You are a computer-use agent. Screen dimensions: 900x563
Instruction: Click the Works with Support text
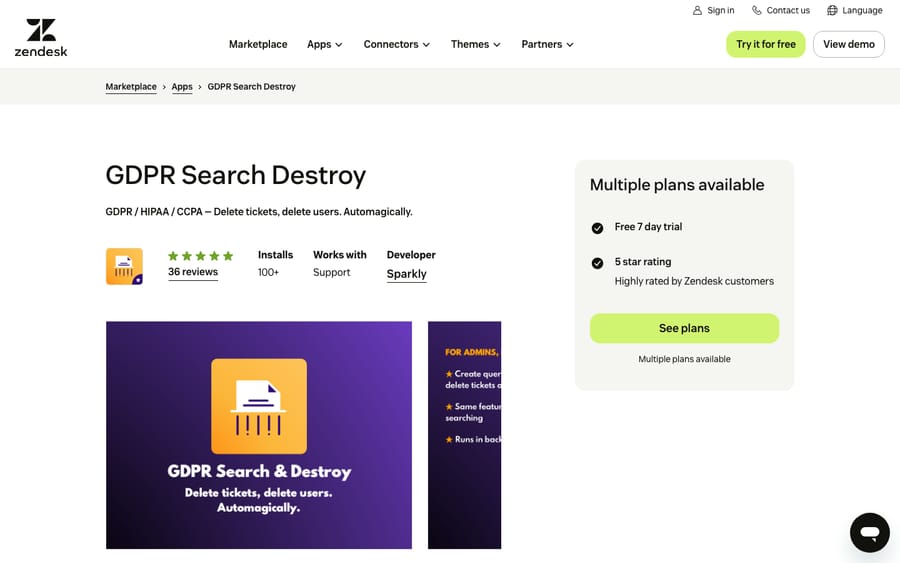(x=331, y=272)
